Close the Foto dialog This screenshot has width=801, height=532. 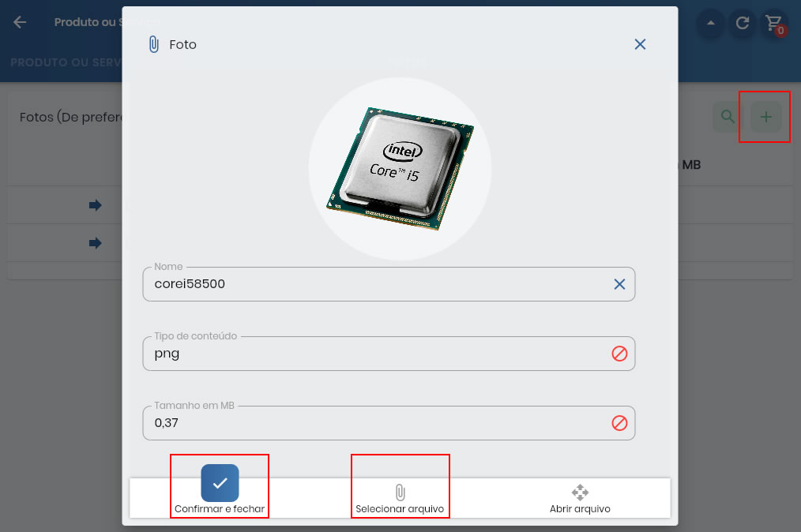click(x=640, y=44)
